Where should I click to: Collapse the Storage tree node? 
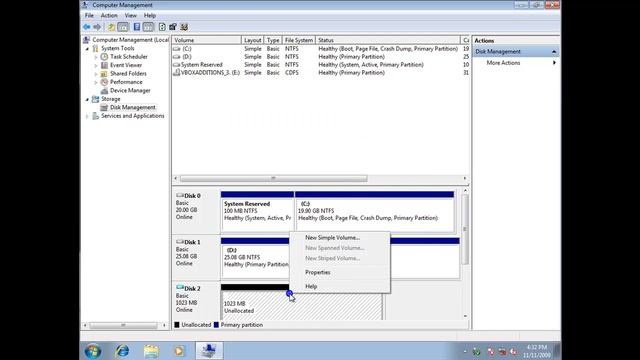(87, 99)
